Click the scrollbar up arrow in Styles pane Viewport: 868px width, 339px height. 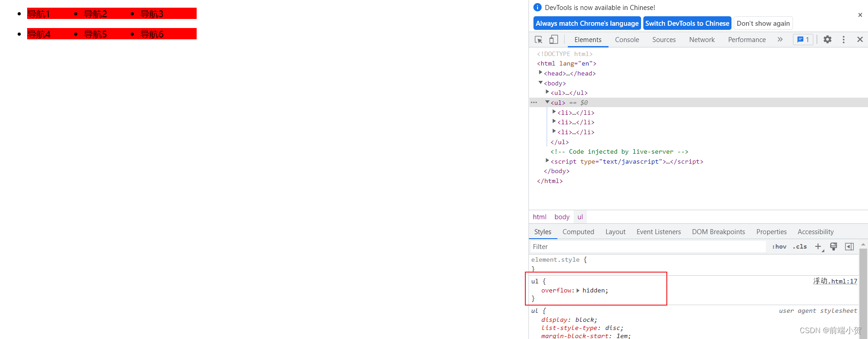(x=863, y=244)
